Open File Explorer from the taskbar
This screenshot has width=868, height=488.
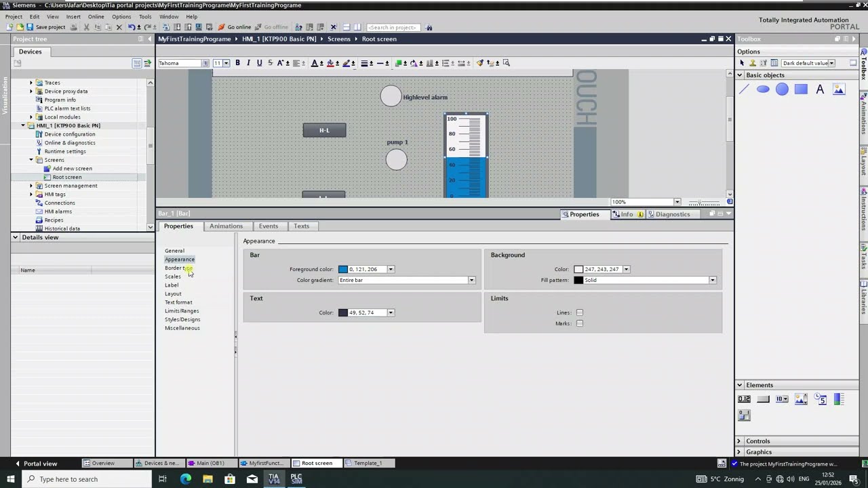tap(208, 479)
